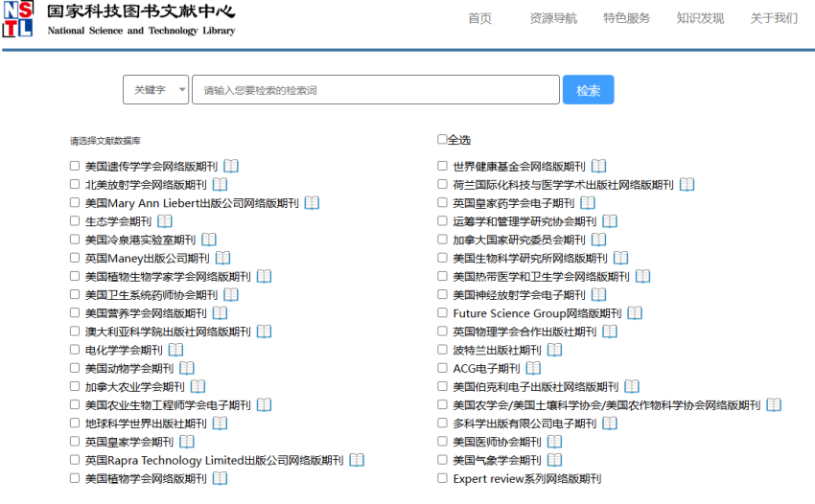Viewport: 815px width, 504px height.
Task: Enable 美国伯克利电子出版社网络版期刊 checkbox
Action: click(442, 386)
